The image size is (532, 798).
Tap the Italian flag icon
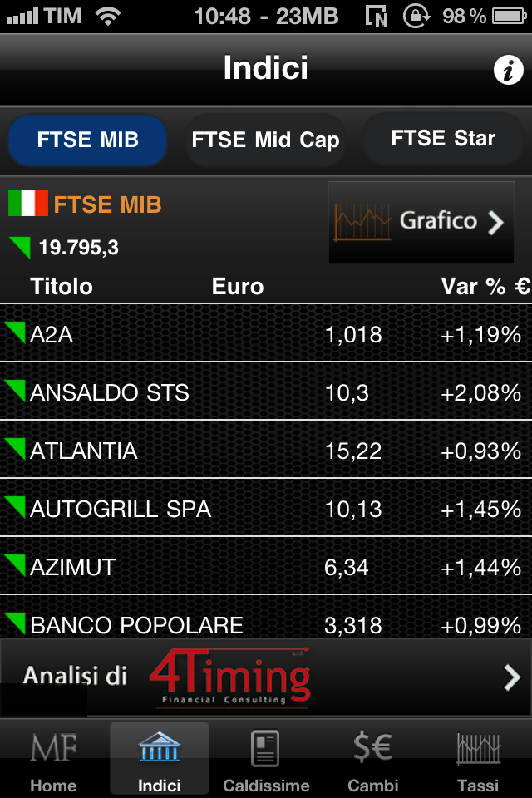click(x=28, y=203)
